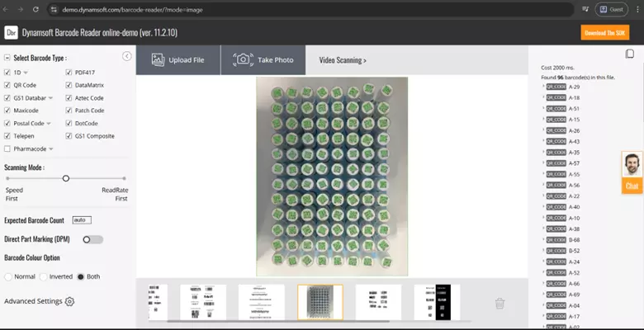Viewport: 644px width, 330px height.
Task: Click the tube rack preview image
Action: click(x=332, y=177)
